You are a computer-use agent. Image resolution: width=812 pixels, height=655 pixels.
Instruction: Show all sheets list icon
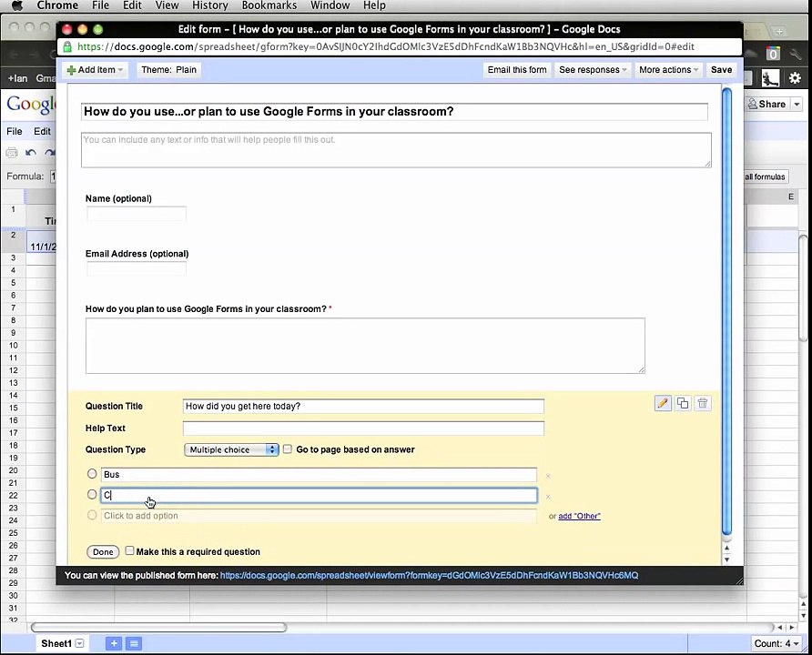(134, 643)
